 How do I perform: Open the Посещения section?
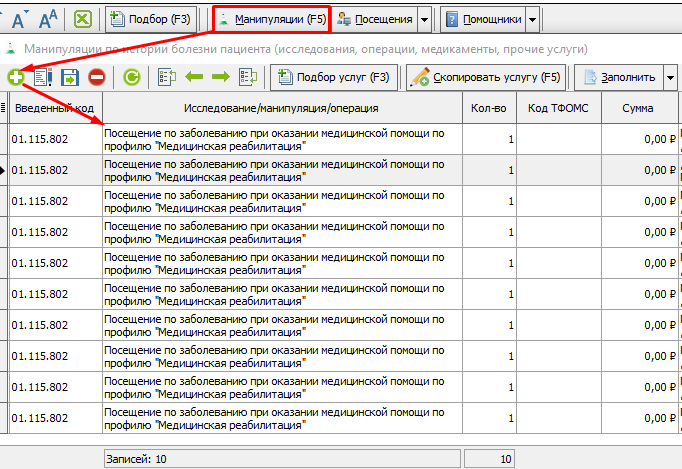[x=375, y=18]
